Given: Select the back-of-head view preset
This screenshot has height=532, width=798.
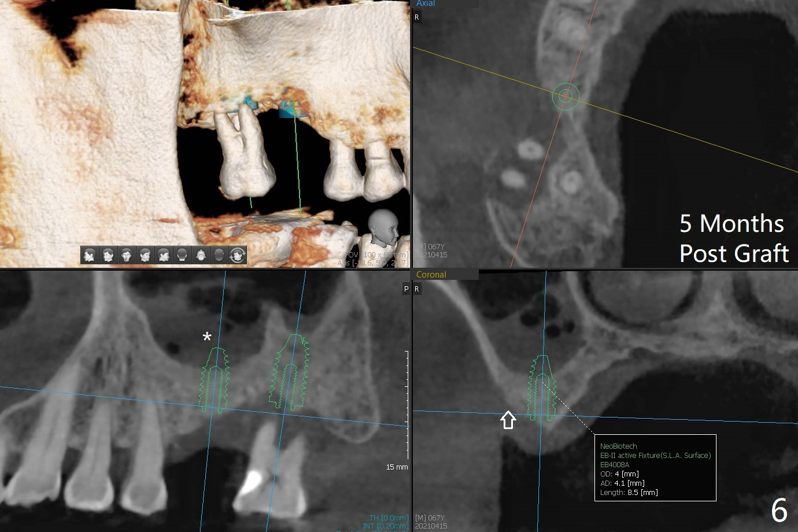Looking at the screenshot, I should coord(182,255).
